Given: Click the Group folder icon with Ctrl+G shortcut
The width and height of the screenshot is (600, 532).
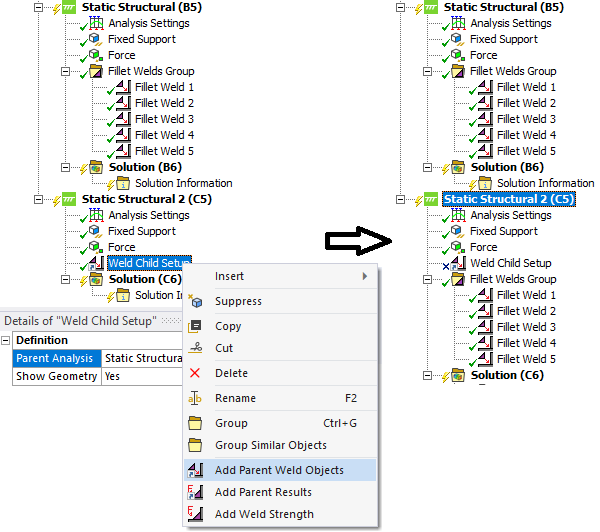Looking at the screenshot, I should tap(196, 423).
